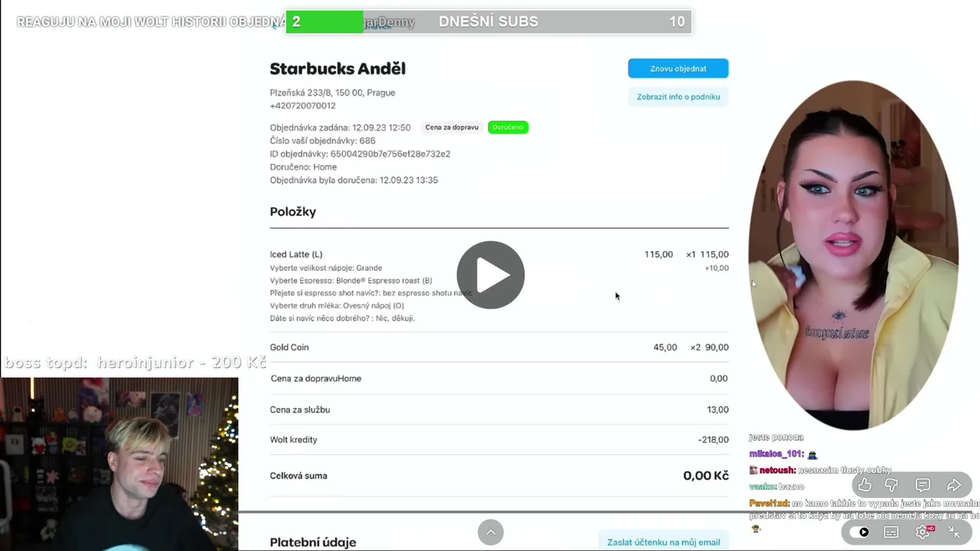Click the +10,00 surcharge value
Viewport: 980px width, 551px height.
click(x=717, y=268)
